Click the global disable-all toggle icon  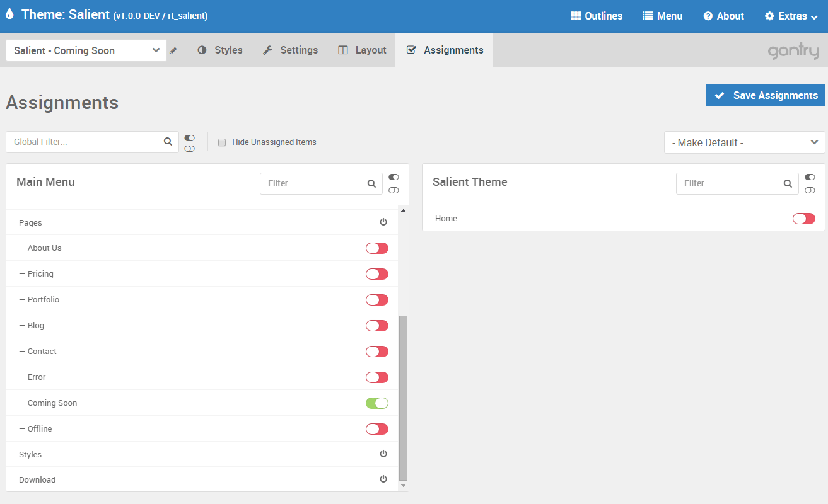[x=190, y=149]
